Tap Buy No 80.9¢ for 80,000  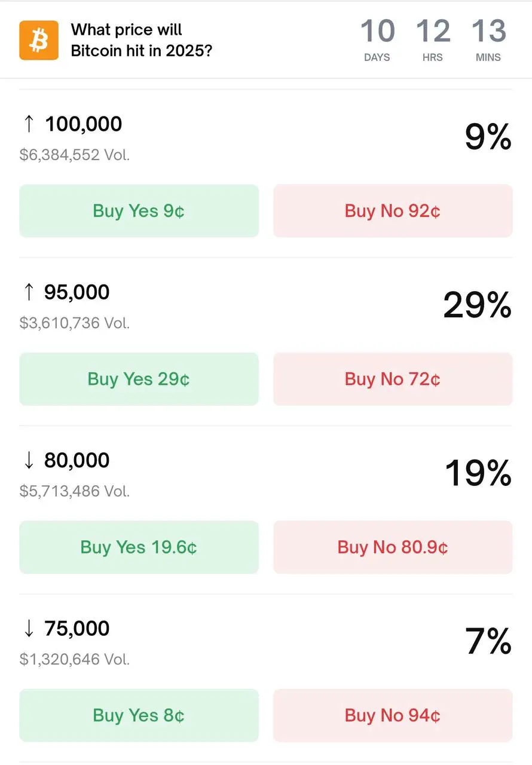coord(393,547)
